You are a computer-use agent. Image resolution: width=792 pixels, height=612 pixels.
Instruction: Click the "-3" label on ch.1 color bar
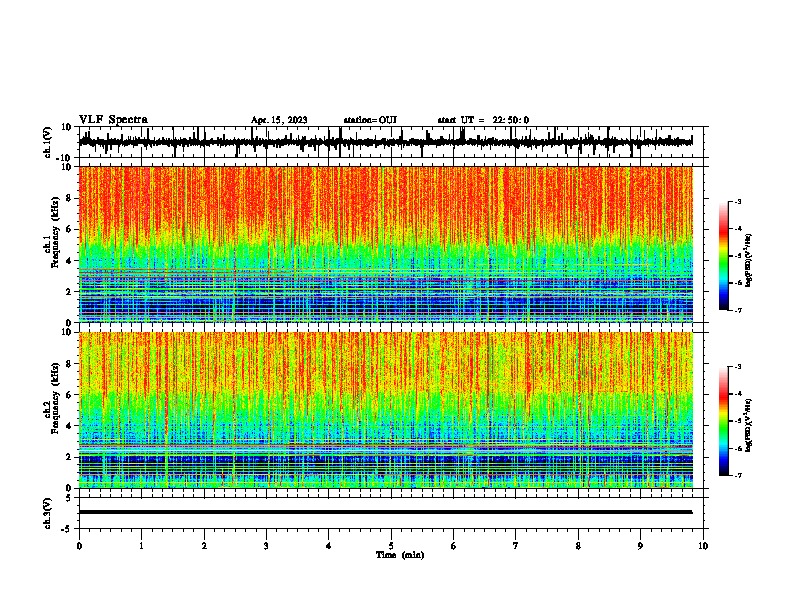(x=737, y=201)
